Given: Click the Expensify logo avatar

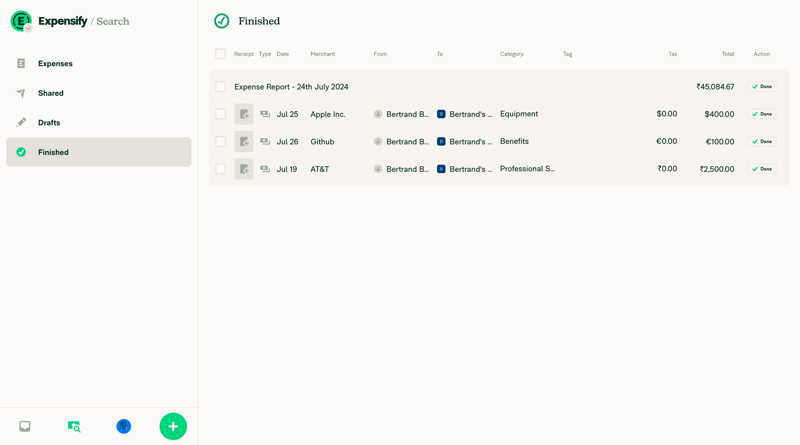Looking at the screenshot, I should click(x=20, y=21).
